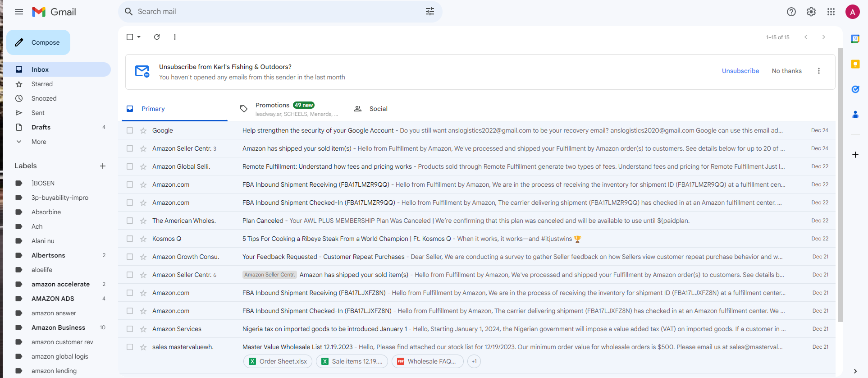868x378 pixels.
Task: Click the mail list vertical scrollbar
Action: point(840,185)
